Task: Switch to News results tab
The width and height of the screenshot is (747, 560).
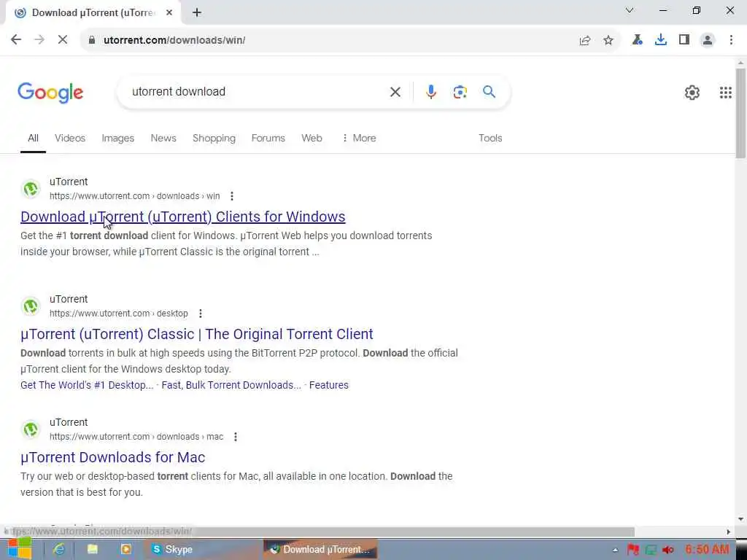Action: [163, 138]
